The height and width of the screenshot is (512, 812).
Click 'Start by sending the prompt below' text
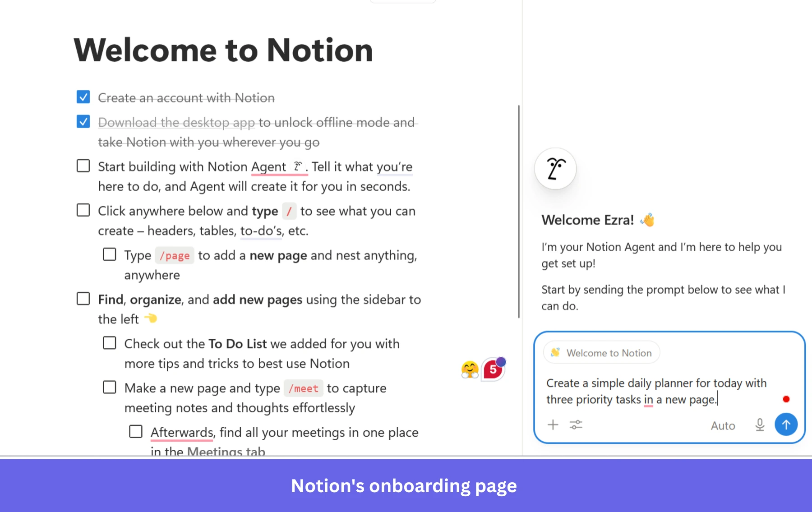coord(663,298)
